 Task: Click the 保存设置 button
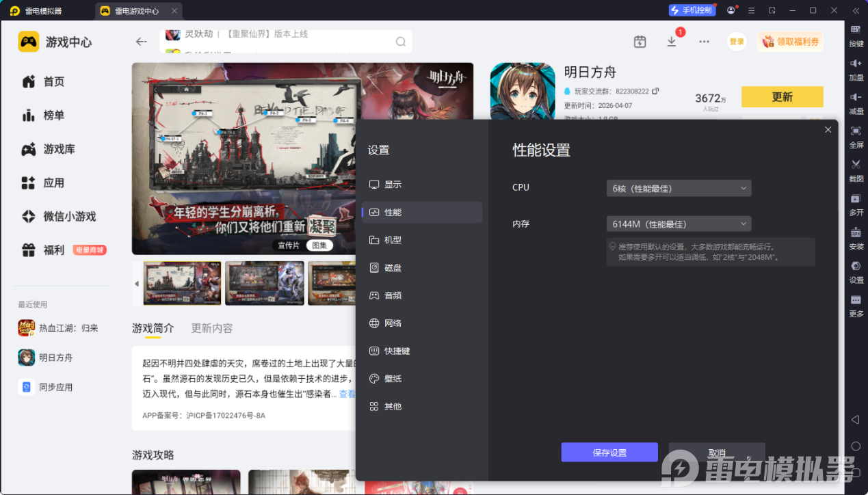pyautogui.click(x=609, y=453)
